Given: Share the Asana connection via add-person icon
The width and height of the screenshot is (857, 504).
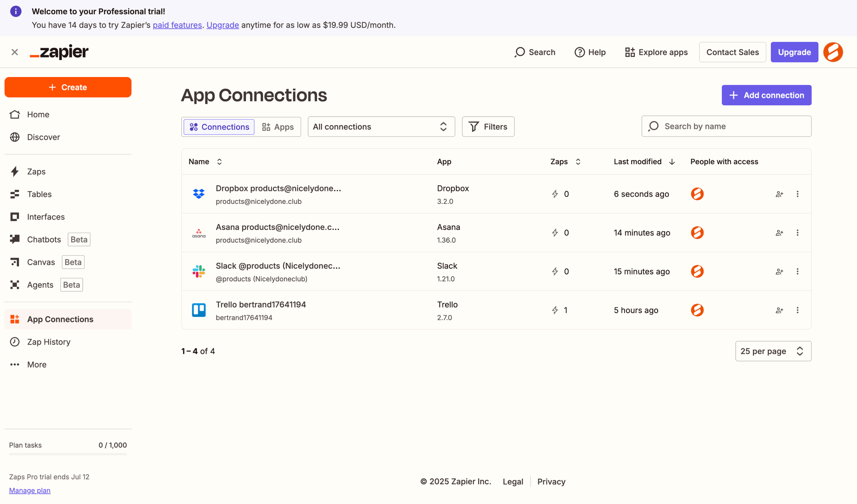Looking at the screenshot, I should point(780,233).
